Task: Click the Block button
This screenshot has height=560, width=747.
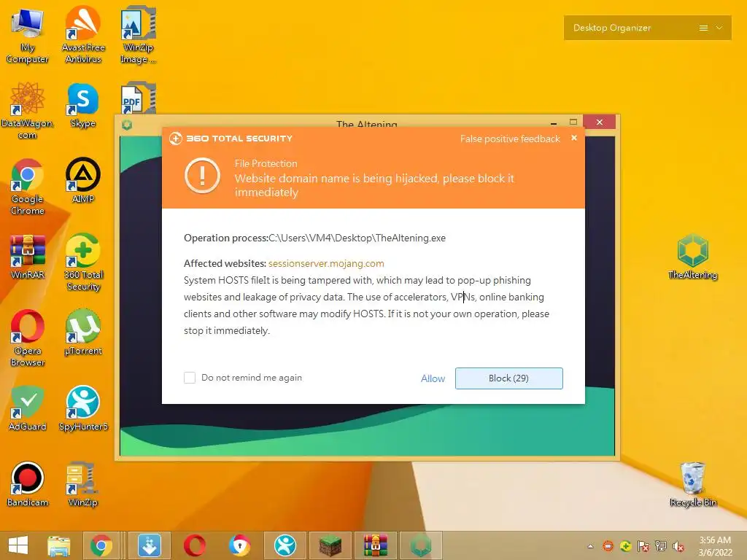Action: 508,378
